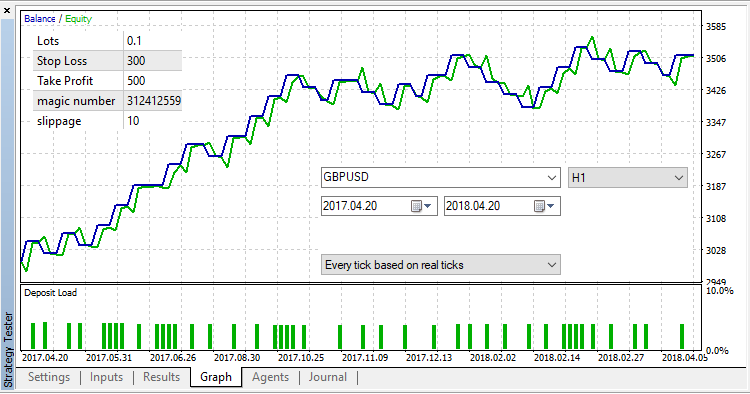Open calendar for start date 2017.04.20

tap(421, 206)
